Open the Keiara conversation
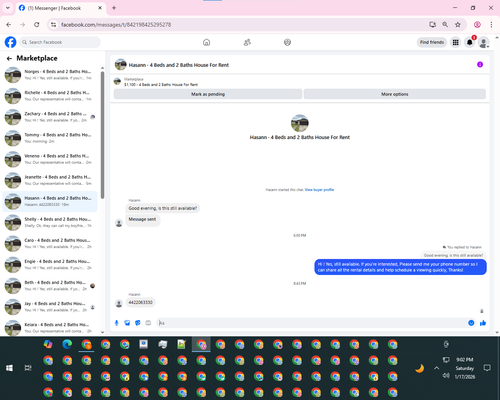This screenshot has height=400, width=500. click(x=50, y=328)
